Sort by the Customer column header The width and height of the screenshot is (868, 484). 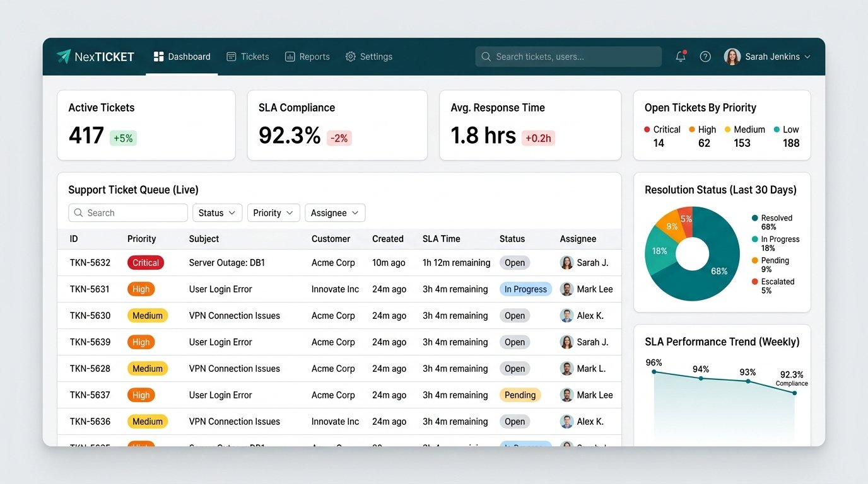tap(331, 239)
